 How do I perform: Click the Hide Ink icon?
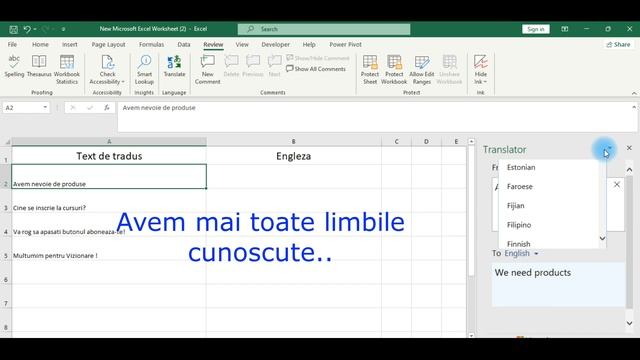[x=480, y=62]
